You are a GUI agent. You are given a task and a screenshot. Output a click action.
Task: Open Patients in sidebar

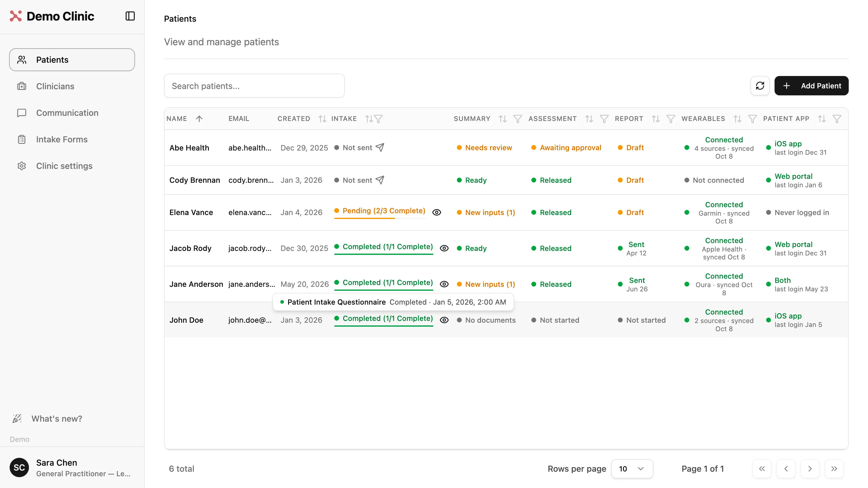point(72,60)
